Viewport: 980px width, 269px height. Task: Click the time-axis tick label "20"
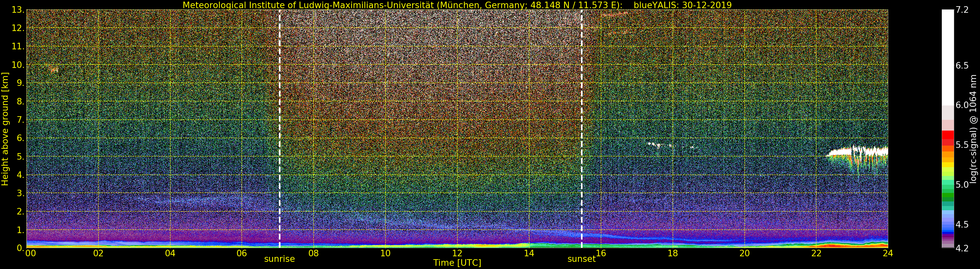tap(745, 253)
